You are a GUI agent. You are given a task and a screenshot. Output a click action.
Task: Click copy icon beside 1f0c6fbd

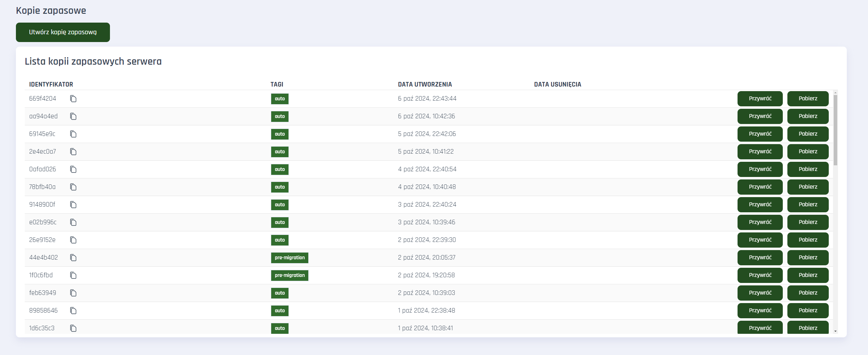(73, 275)
